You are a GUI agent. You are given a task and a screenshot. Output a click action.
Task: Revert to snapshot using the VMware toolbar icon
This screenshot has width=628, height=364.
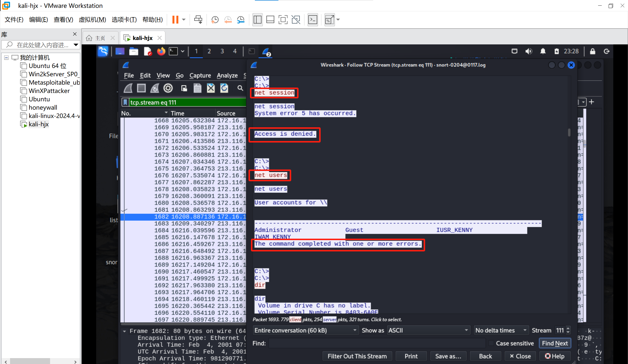[x=228, y=19]
